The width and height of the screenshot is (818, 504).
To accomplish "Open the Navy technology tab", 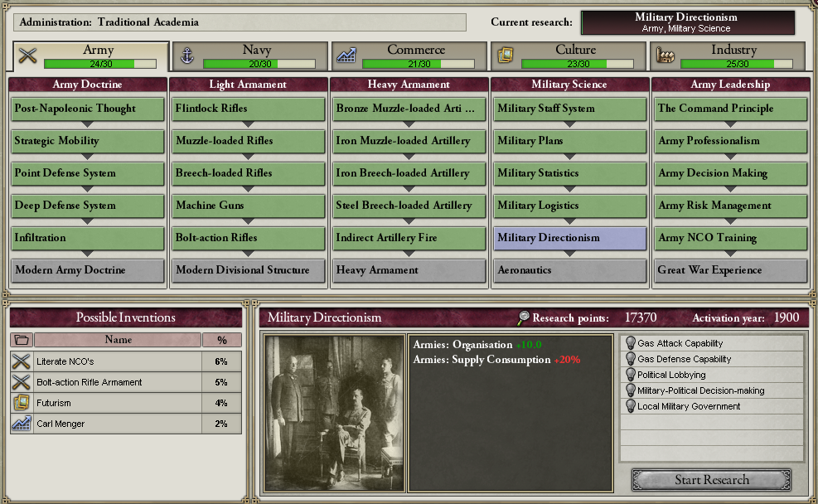I will pos(250,56).
